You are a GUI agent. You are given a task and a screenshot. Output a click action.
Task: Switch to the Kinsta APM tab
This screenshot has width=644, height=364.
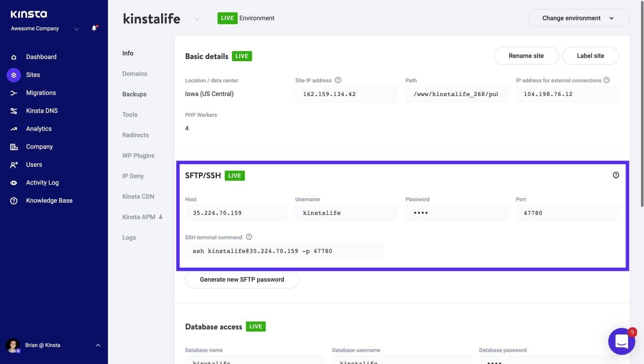[139, 217]
